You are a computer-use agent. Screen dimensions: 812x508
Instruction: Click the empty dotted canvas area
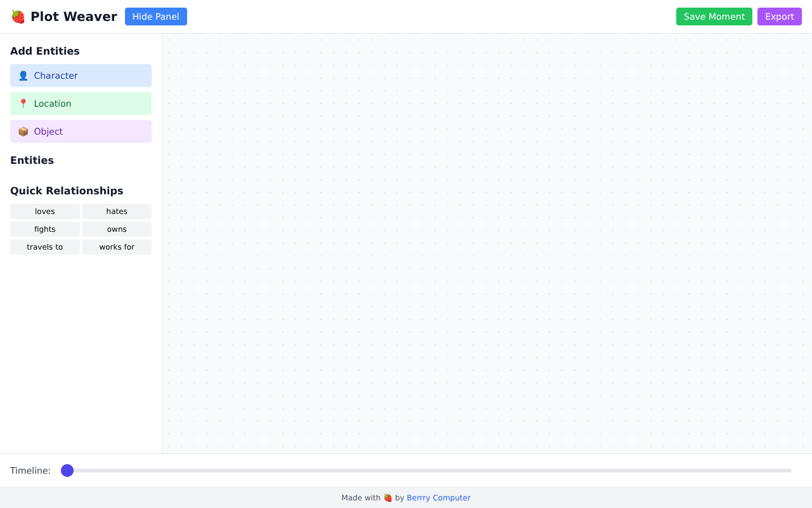[x=487, y=243]
